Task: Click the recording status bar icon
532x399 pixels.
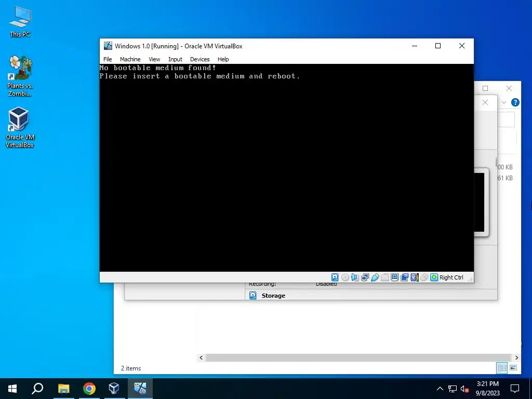Action: [404, 277]
